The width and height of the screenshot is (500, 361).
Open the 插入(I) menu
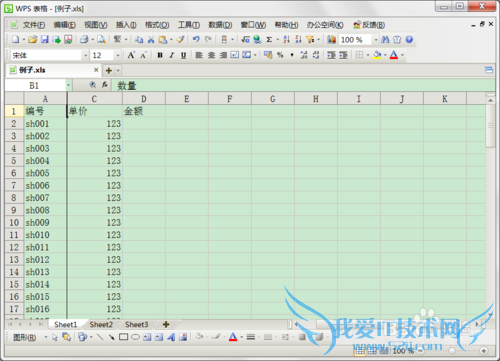(x=126, y=25)
